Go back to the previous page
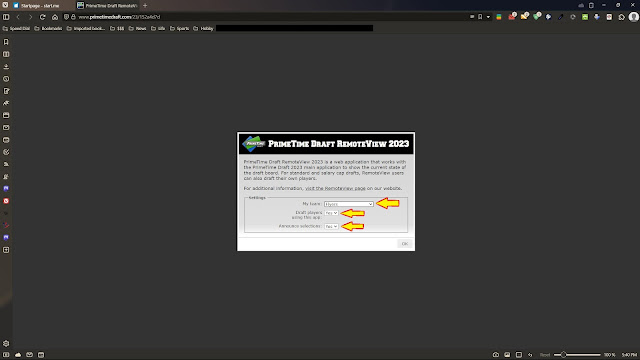 (18, 17)
